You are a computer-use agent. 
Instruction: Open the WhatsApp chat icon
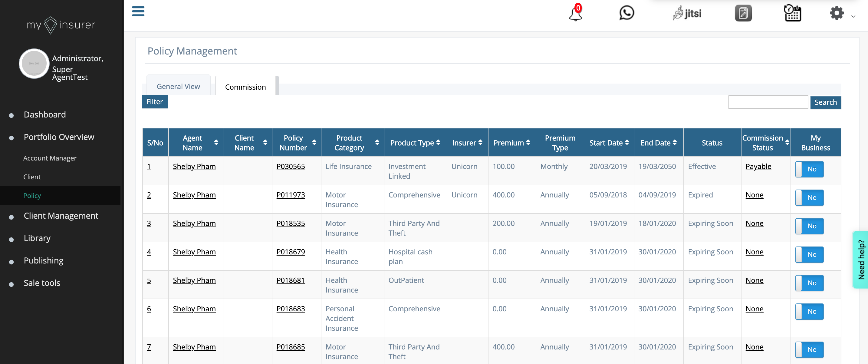tap(626, 13)
